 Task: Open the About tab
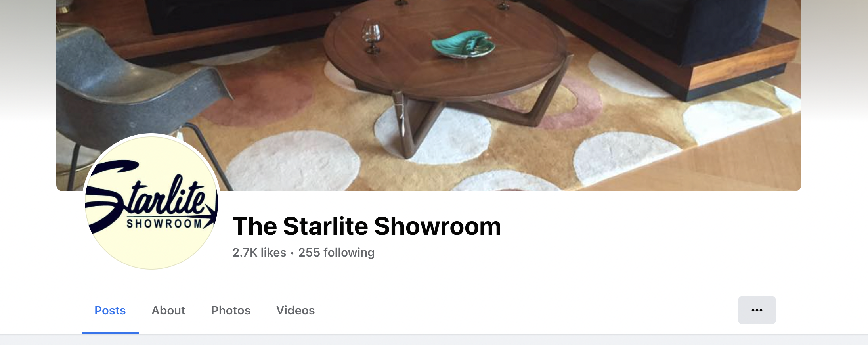(168, 310)
